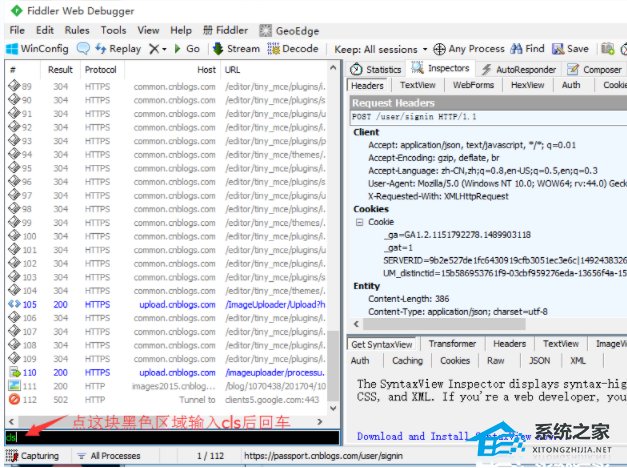
Task: Select the request Auth tab
Action: tap(571, 85)
